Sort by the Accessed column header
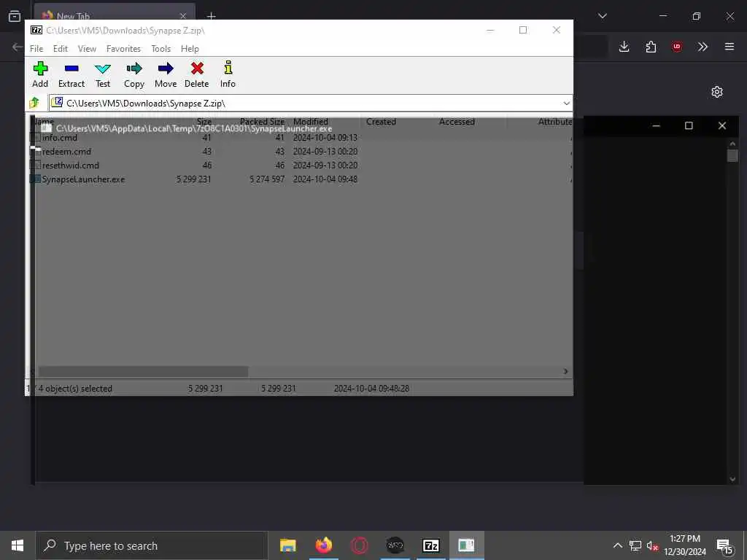The image size is (747, 560). pos(457,122)
